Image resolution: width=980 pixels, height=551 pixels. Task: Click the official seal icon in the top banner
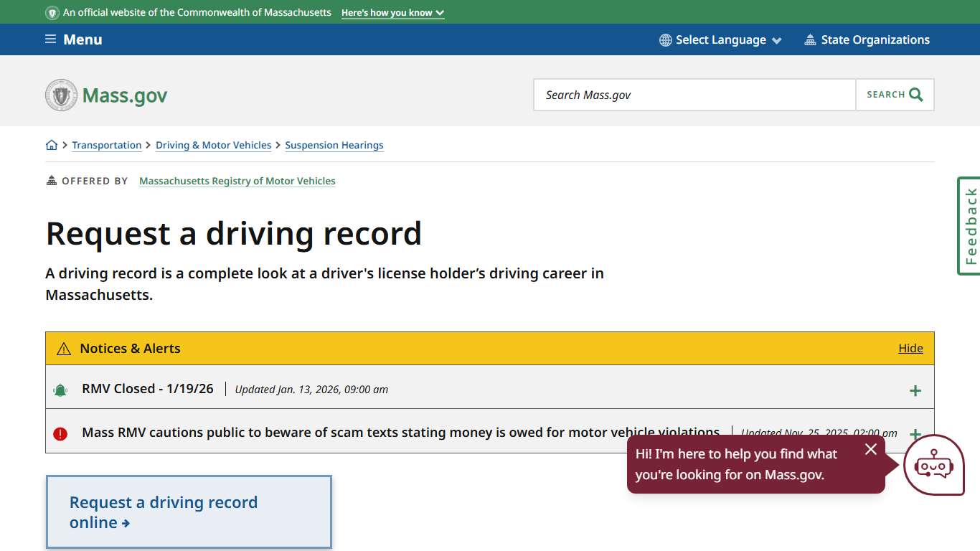point(51,12)
